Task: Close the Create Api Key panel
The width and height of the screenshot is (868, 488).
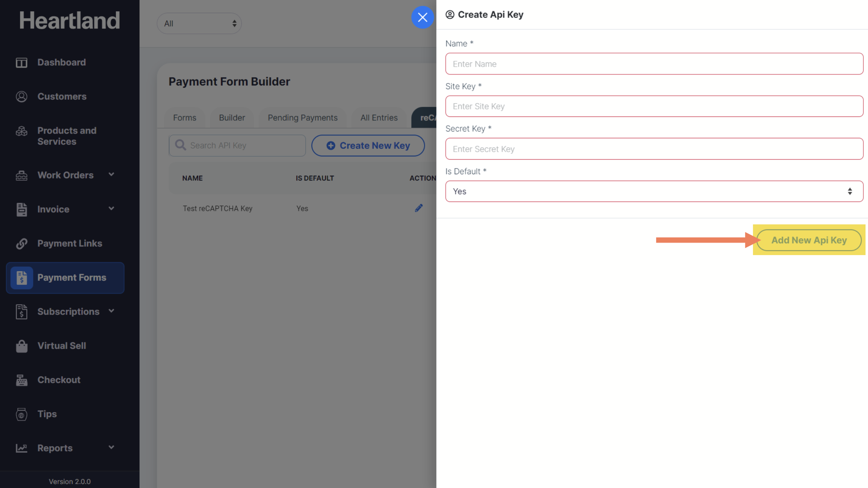Action: (422, 17)
